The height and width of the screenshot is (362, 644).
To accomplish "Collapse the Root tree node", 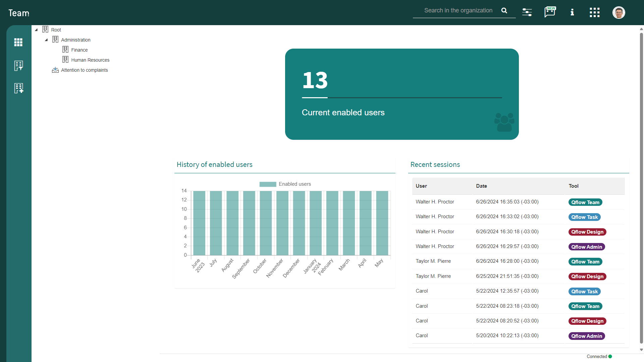I will 36,30.
